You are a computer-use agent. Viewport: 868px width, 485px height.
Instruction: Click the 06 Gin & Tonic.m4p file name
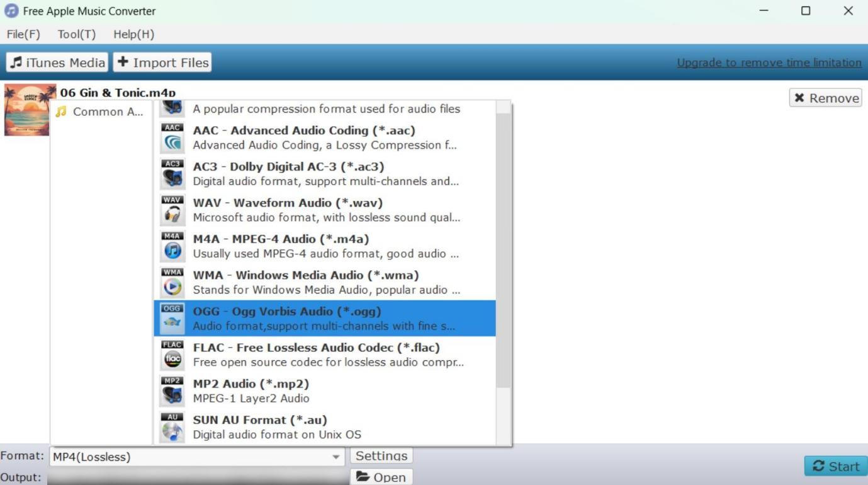click(x=118, y=93)
